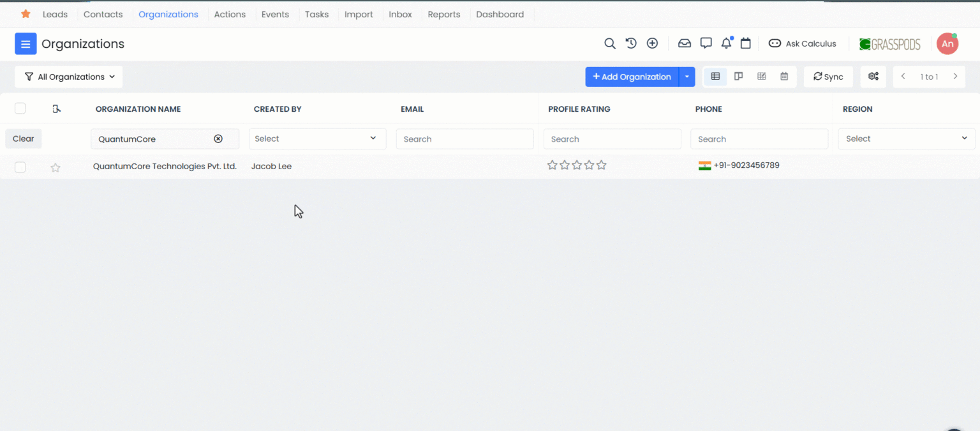The width and height of the screenshot is (980, 431).
Task: Open the Inbox tab
Action: click(x=401, y=14)
